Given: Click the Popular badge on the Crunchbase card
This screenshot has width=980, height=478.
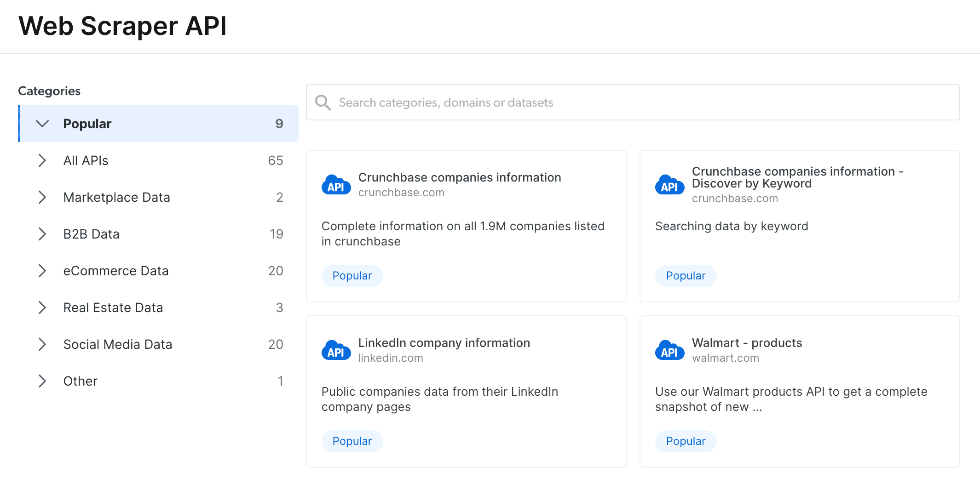Looking at the screenshot, I should pos(352,275).
